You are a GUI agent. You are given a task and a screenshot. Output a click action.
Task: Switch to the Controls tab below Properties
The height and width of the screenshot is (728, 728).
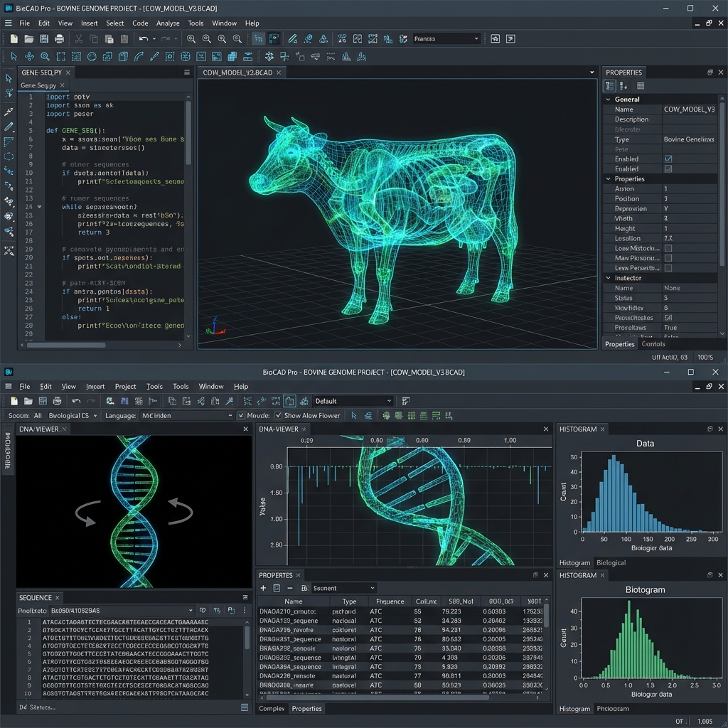pos(653,344)
